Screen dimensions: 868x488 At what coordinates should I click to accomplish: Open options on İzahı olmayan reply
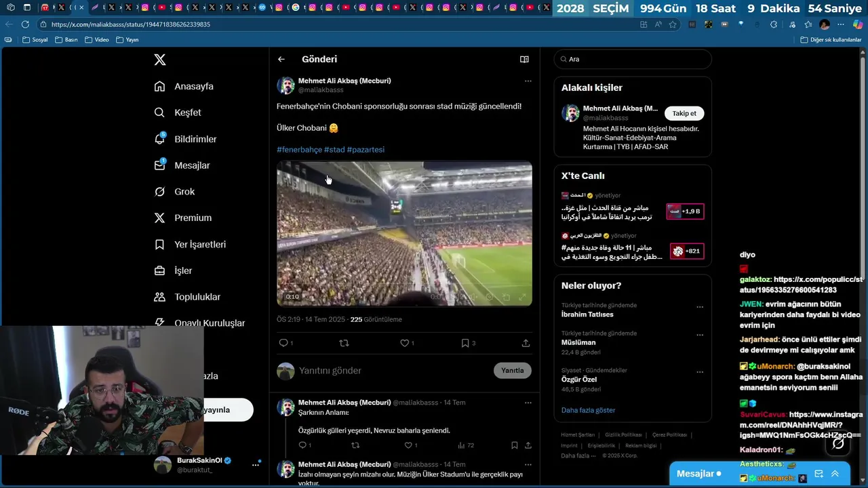[528, 464]
